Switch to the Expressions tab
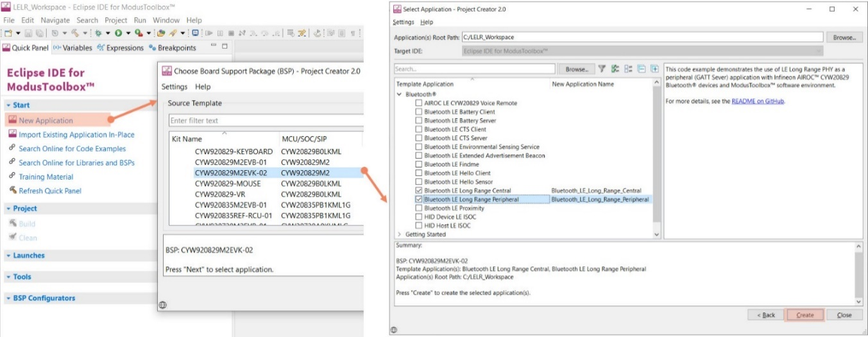 (x=121, y=48)
